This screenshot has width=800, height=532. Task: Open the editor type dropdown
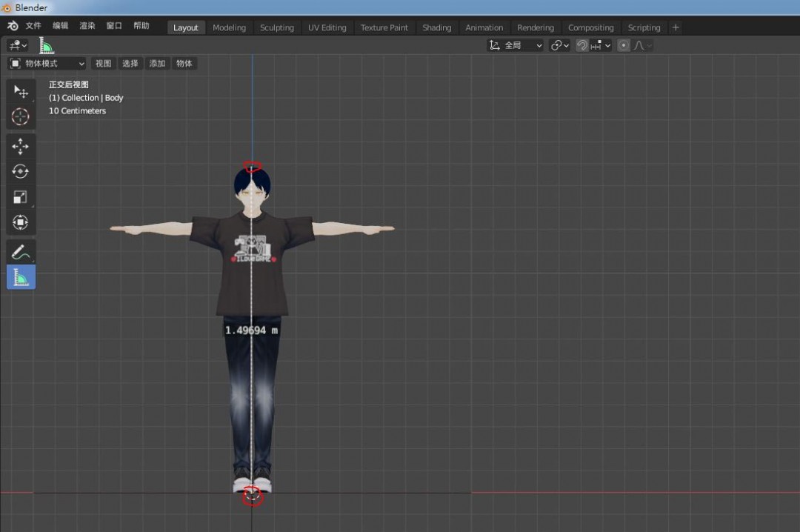18,45
